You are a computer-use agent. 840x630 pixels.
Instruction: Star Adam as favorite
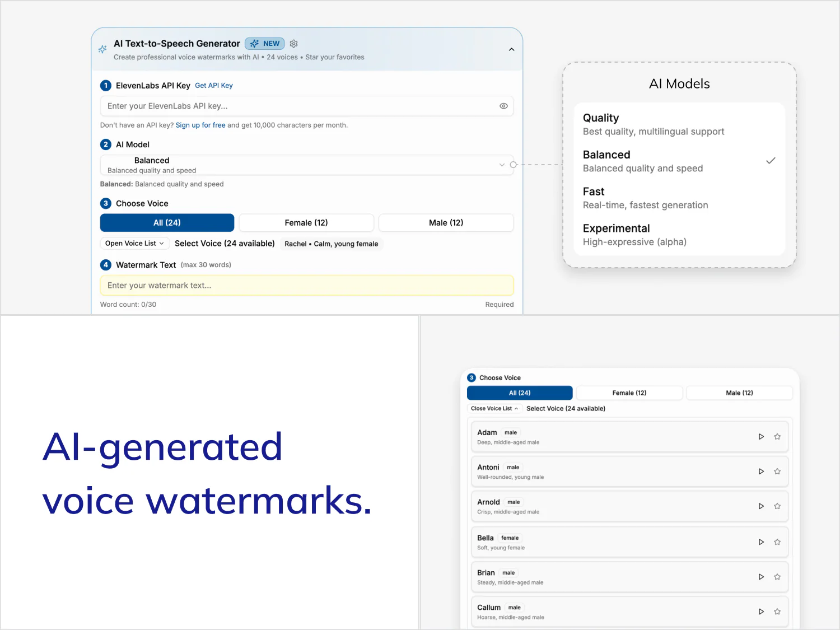point(777,437)
